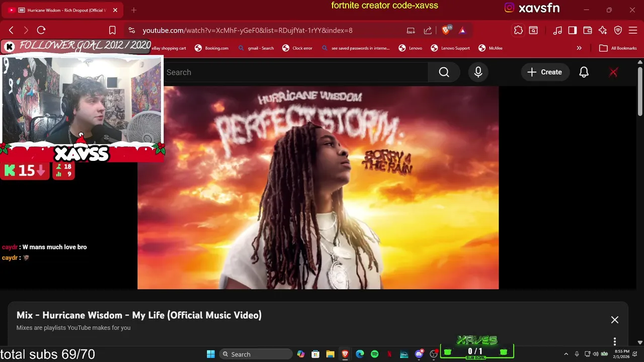Open Spotify from the taskbar

coord(374,354)
